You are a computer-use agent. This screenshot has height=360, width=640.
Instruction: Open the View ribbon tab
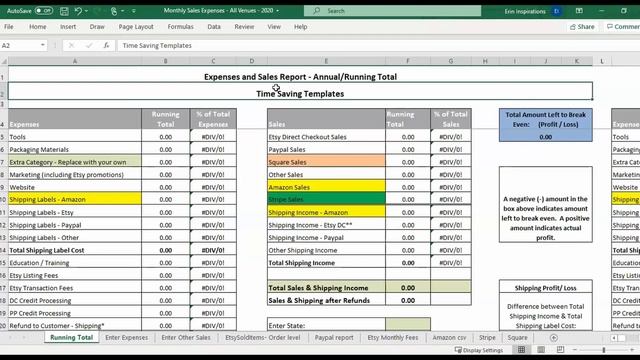tap(274, 27)
